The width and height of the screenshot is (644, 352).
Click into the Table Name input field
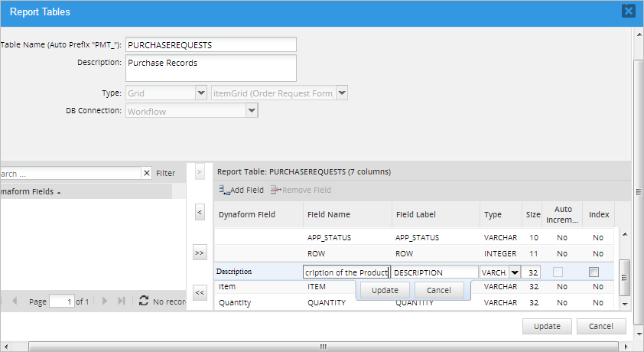(x=210, y=45)
